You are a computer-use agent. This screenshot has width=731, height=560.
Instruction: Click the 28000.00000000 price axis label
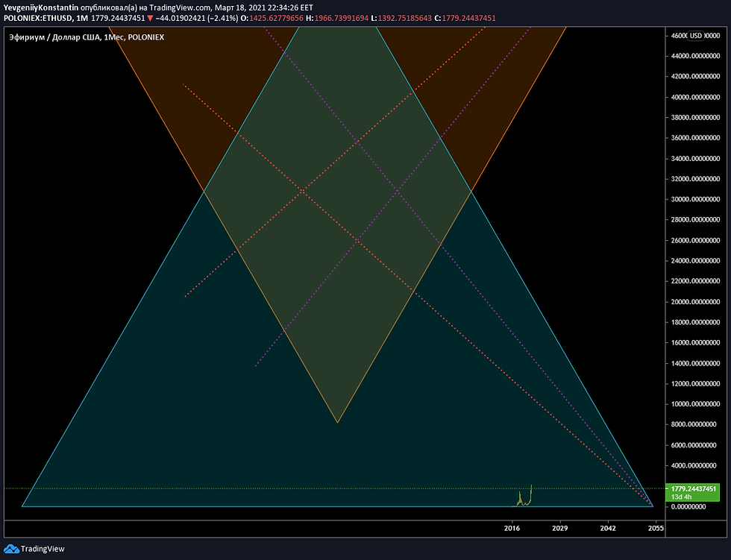click(x=695, y=220)
